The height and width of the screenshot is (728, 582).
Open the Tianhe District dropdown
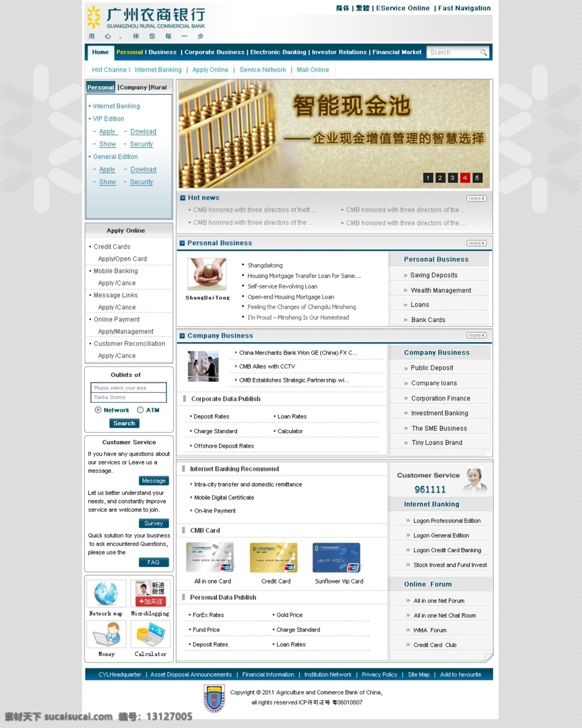pyautogui.click(x=129, y=397)
